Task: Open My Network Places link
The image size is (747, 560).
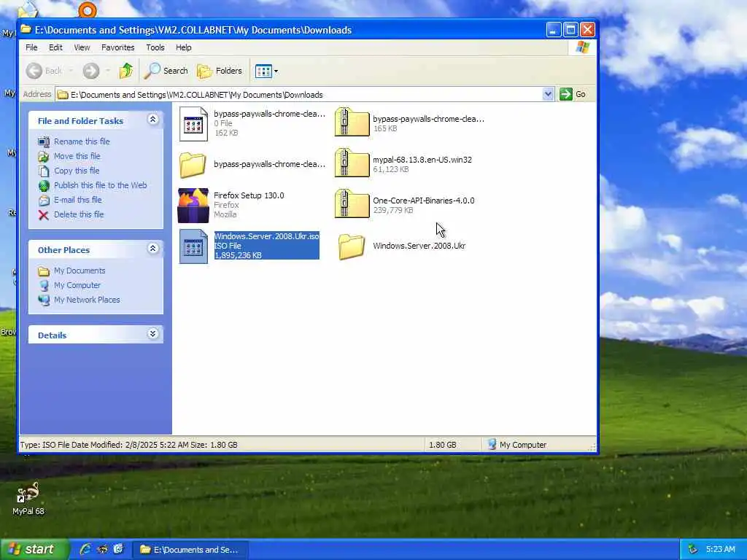Action: pos(87,300)
